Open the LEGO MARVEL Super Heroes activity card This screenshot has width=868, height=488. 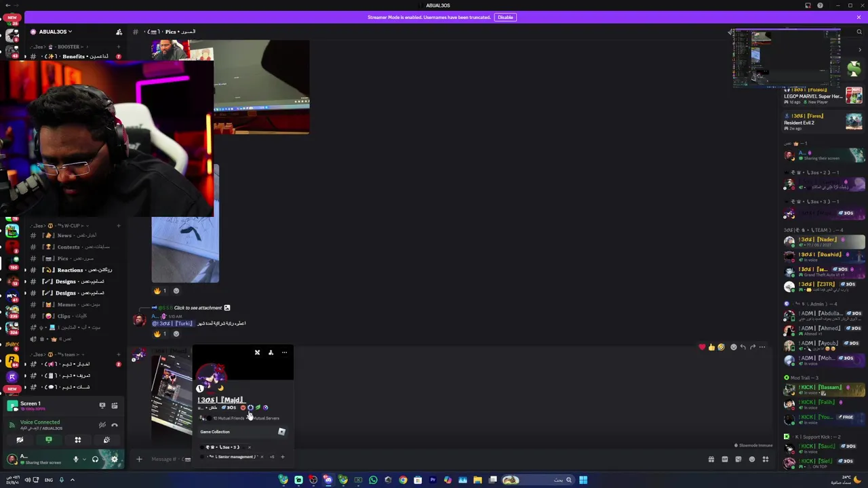point(823,96)
